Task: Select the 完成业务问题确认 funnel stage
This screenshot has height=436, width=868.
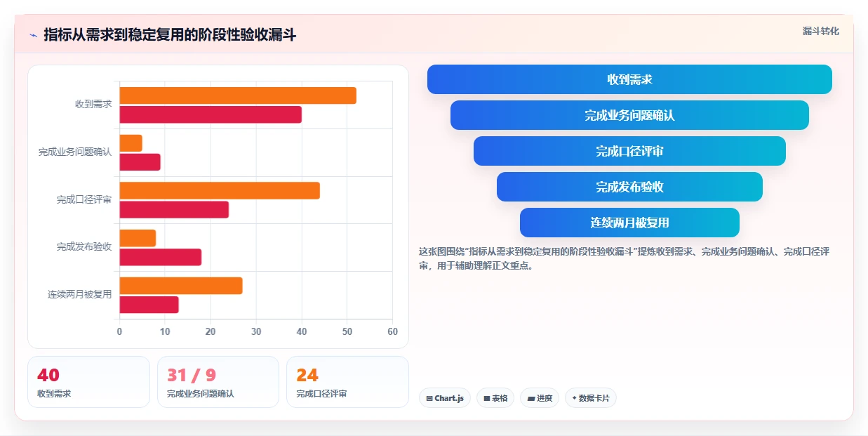Action: tap(629, 115)
